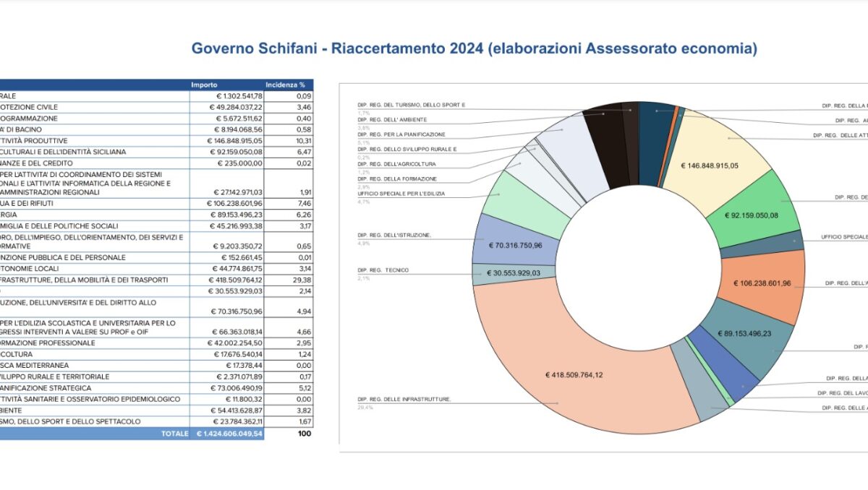Select the 'Importo' column header

[204, 85]
